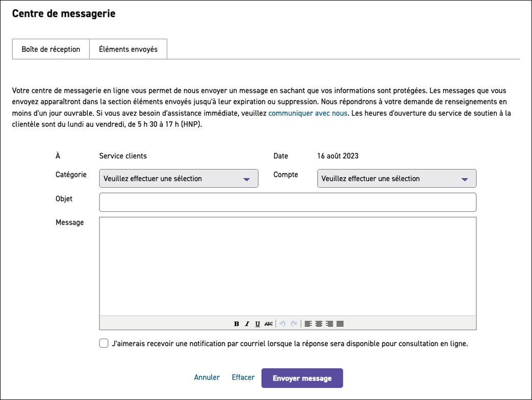Center-align the message text
532x400 pixels.
319,324
